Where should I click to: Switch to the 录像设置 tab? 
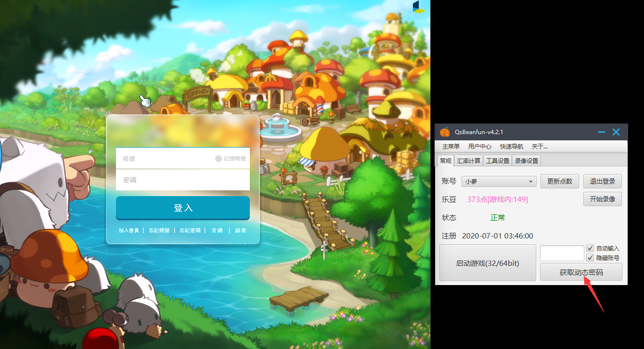pos(527,161)
